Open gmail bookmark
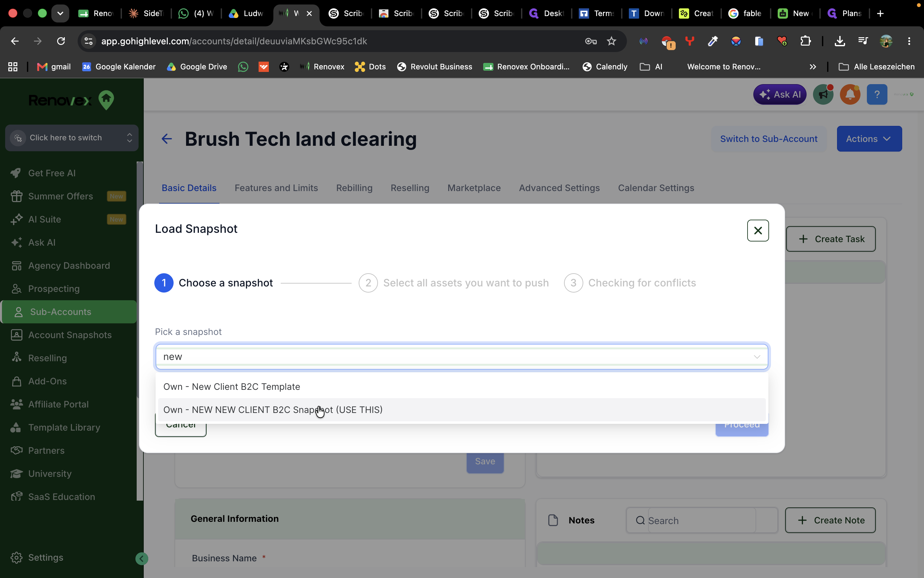924x578 pixels. pyautogui.click(x=54, y=66)
